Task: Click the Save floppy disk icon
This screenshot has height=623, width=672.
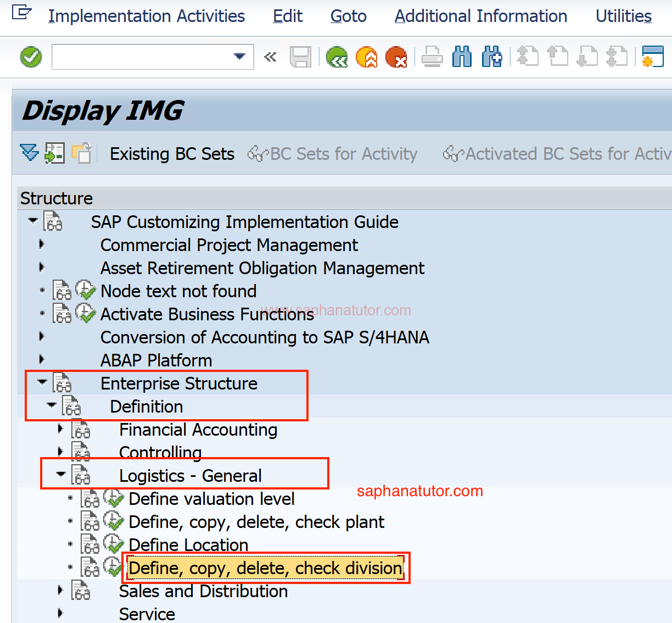Action: pos(300,57)
